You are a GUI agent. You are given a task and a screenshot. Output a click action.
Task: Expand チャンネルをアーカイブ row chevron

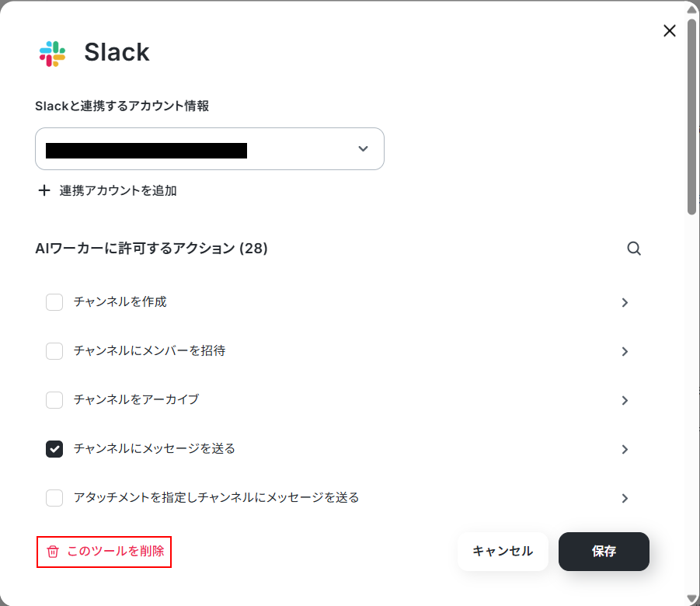pos(625,401)
